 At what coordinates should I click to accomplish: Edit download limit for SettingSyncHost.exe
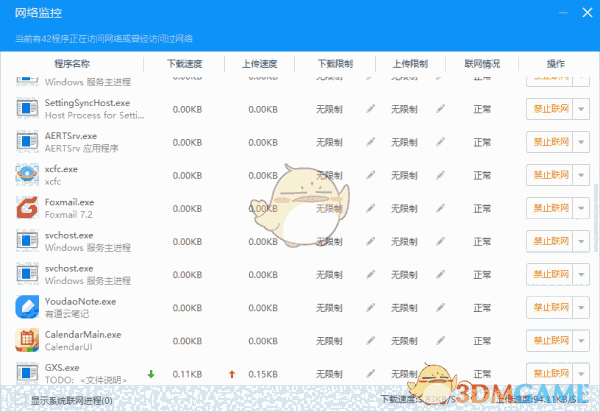(370, 109)
